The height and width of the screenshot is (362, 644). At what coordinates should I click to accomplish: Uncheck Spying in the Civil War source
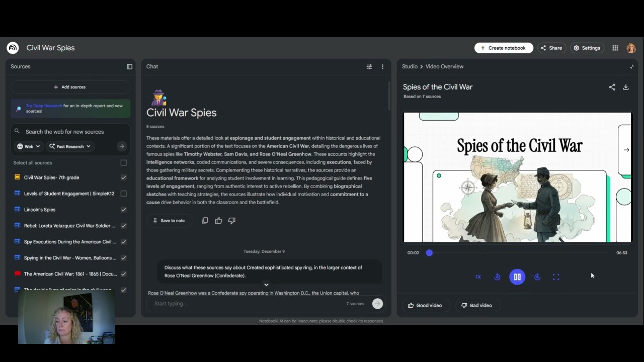point(124,258)
